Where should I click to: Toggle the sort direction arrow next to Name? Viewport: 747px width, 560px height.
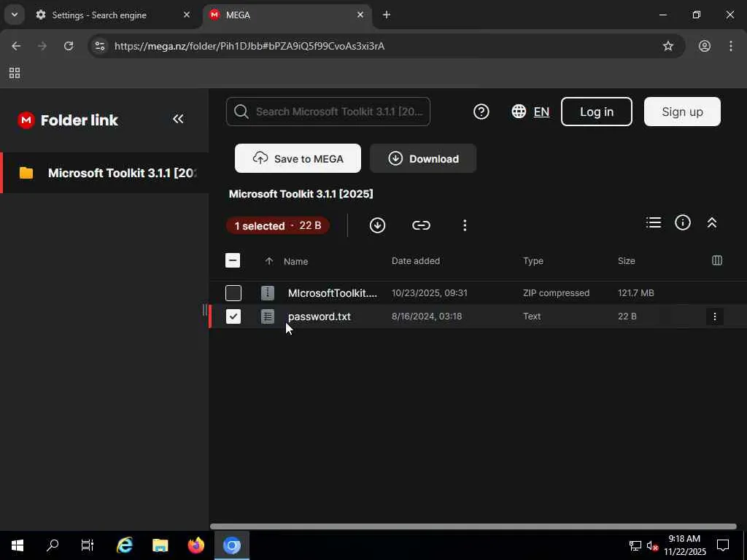point(269,261)
